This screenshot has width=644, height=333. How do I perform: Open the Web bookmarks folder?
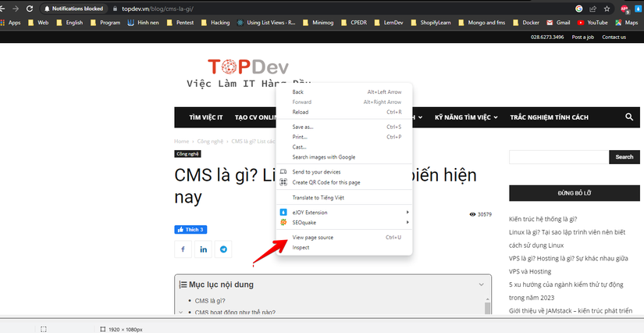click(37, 23)
